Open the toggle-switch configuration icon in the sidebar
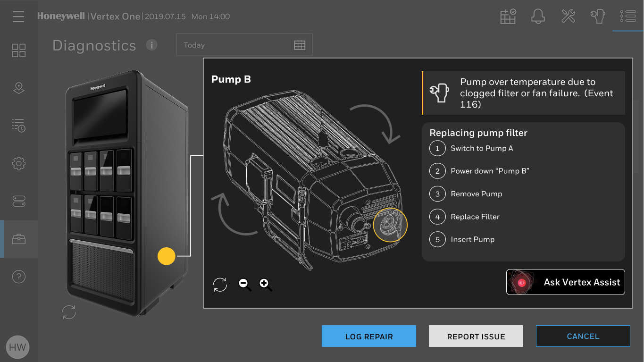Viewport: 644px width, 362px height. (18, 201)
